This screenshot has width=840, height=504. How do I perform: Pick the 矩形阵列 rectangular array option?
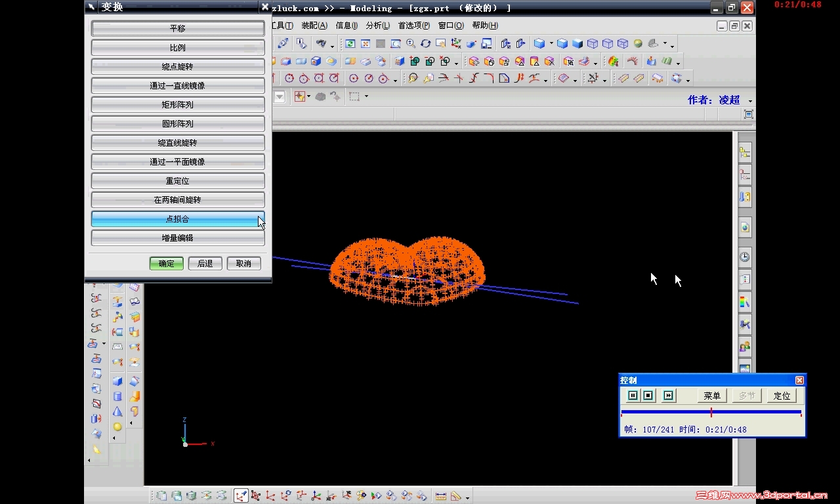coord(178,105)
